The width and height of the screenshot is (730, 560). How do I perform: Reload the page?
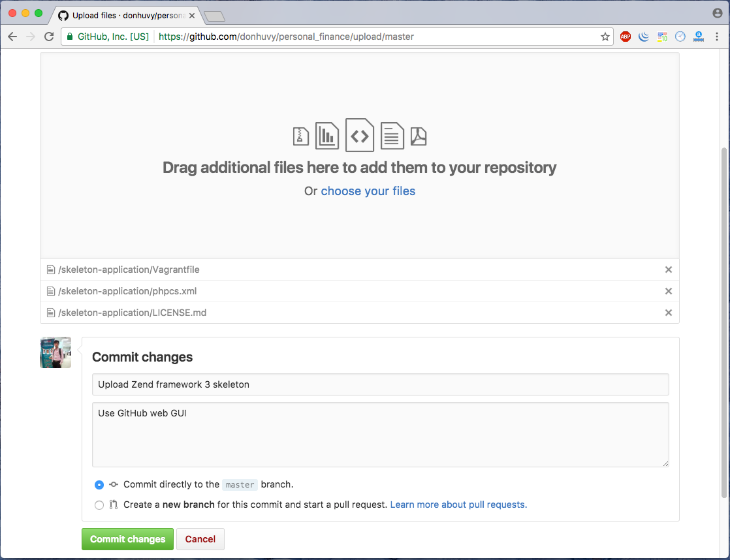[x=49, y=37]
